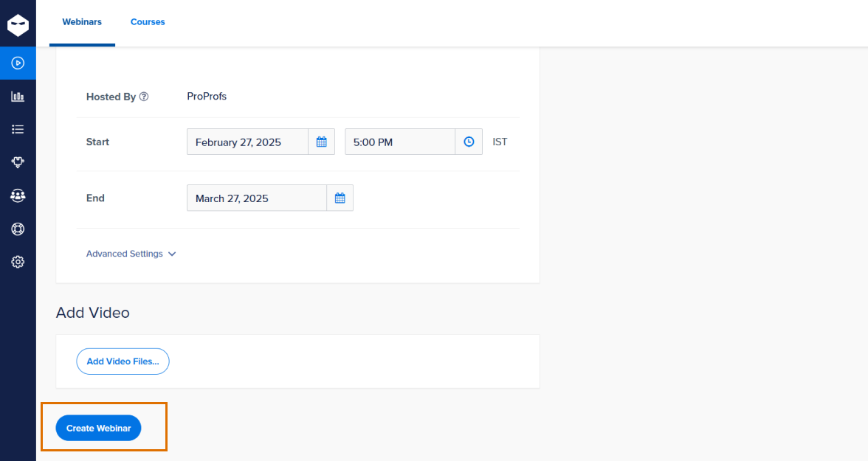Viewport: 868px width, 461px height.
Task: Open the clock time picker for the Start time
Action: point(469,142)
